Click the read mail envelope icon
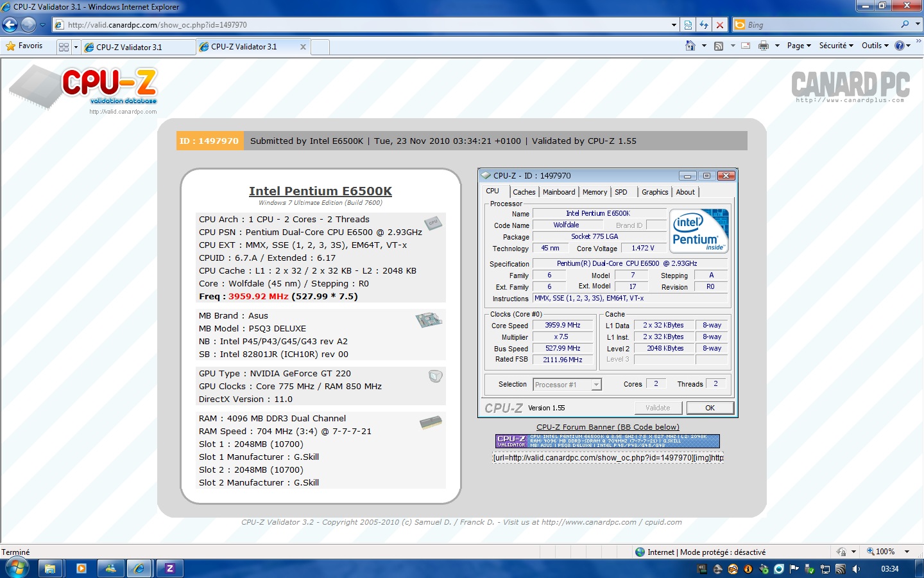The width and height of the screenshot is (924, 578). (746, 46)
